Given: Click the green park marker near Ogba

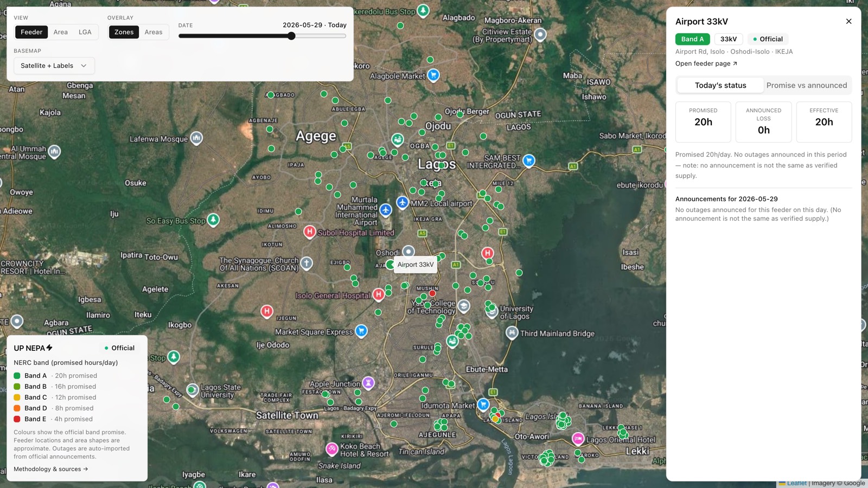Looking at the screenshot, I should click(398, 140).
